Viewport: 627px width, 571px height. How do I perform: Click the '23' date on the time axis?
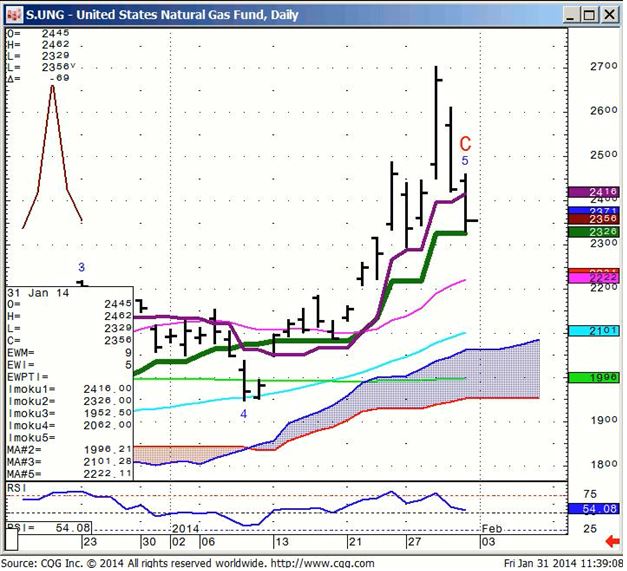click(x=90, y=542)
